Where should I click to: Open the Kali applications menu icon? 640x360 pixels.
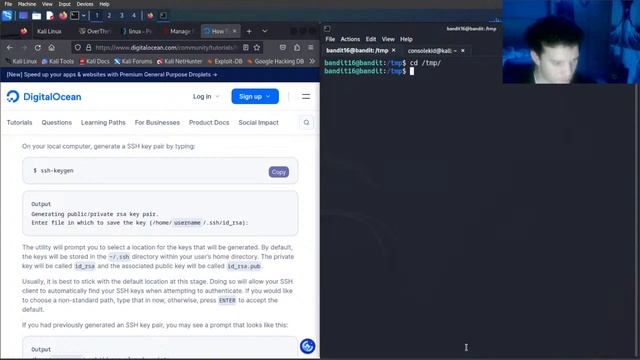[x=7, y=16]
